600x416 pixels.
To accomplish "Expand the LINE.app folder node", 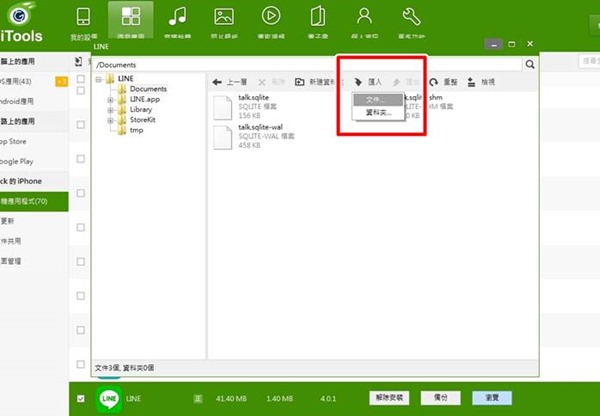I will coord(111,100).
